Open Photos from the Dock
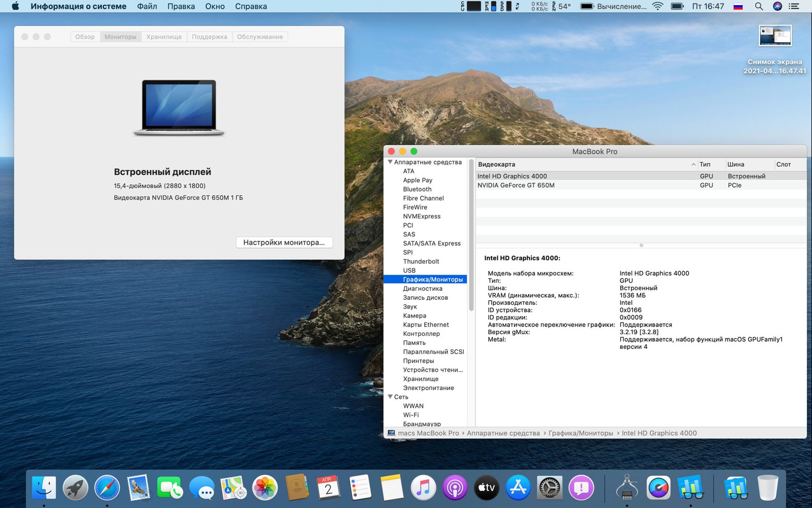This screenshot has height=508, width=812. coord(265,488)
